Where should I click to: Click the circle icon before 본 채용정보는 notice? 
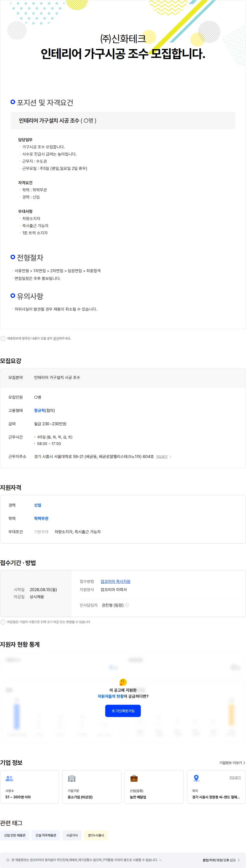(x=8, y=860)
